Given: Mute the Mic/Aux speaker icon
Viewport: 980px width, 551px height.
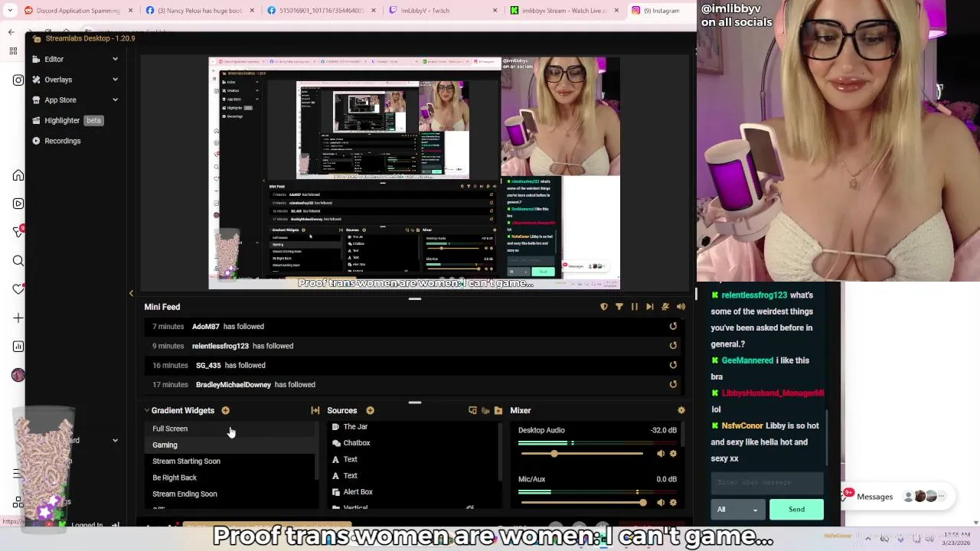Looking at the screenshot, I should [660, 503].
